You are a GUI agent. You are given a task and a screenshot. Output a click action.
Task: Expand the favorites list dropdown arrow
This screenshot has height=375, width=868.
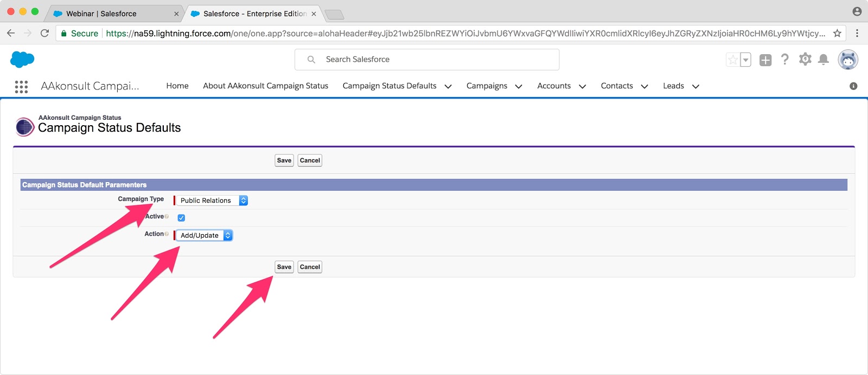coord(746,60)
